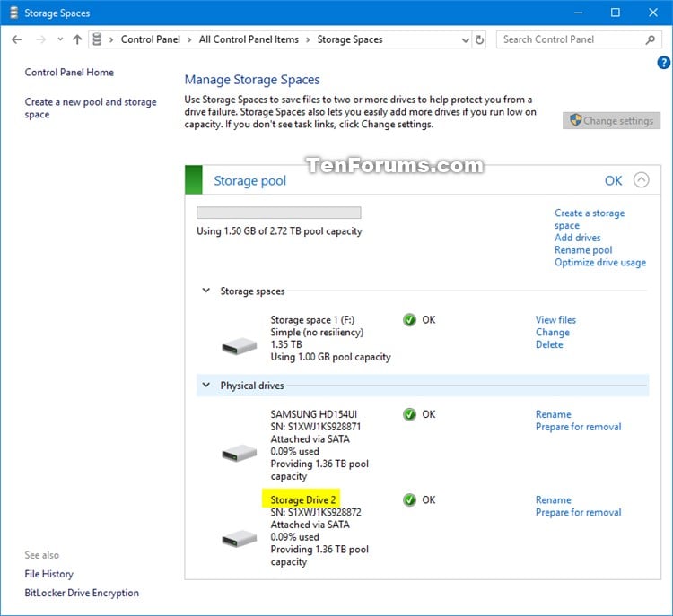Click the SAMSUNG HD154UI name text
This screenshot has width=673, height=616.
(x=314, y=414)
